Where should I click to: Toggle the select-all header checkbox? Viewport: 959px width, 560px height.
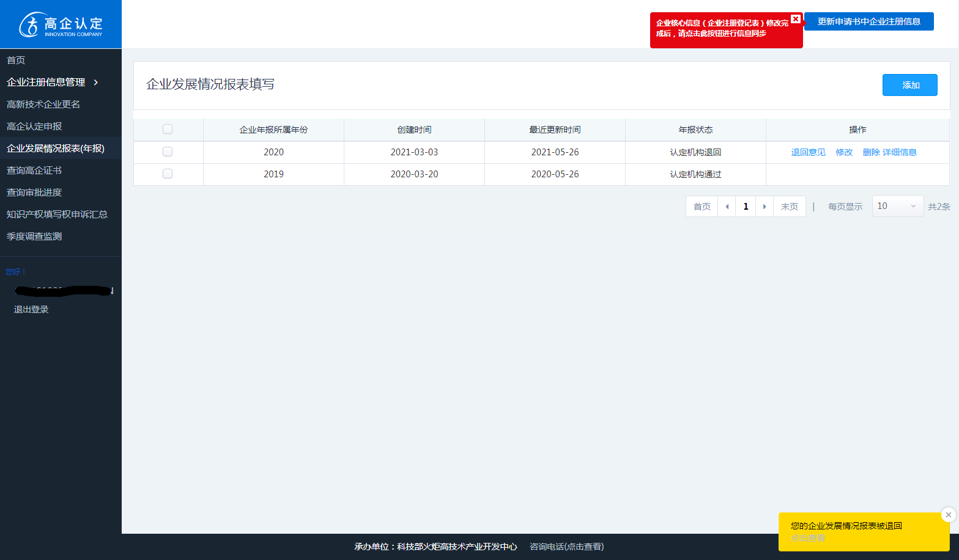pyautogui.click(x=168, y=129)
